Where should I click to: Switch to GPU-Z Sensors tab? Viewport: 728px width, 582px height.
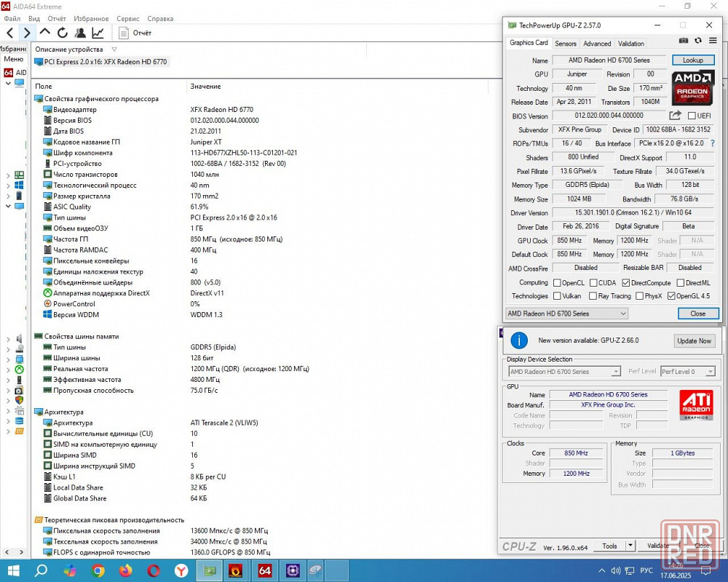tap(566, 43)
